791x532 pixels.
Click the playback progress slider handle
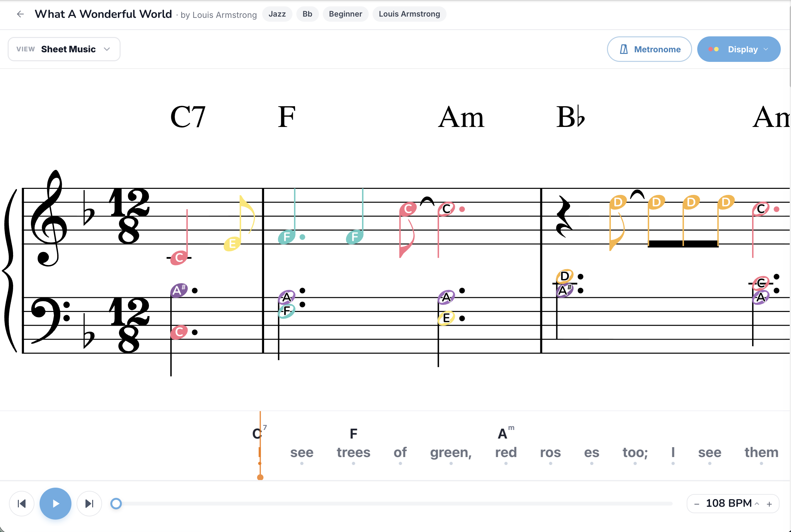116,504
